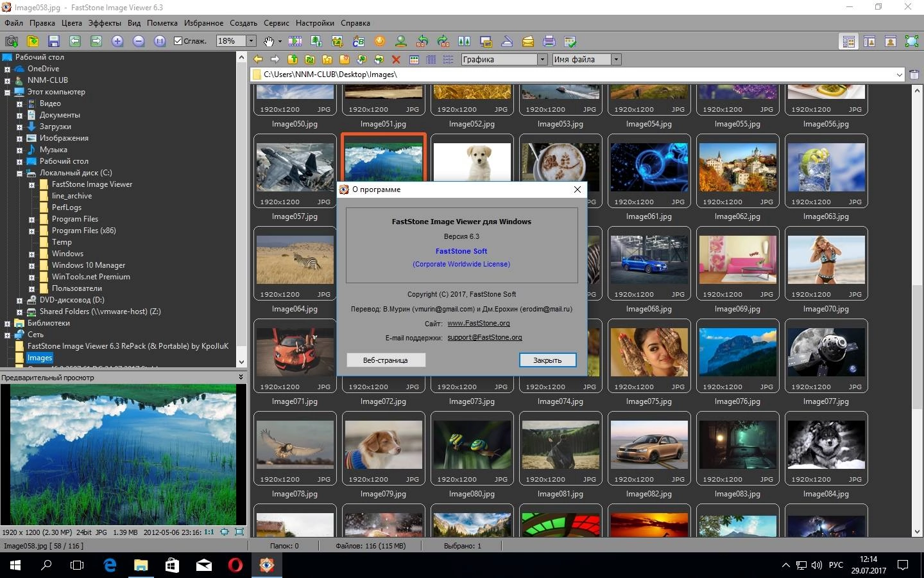924x578 pixels.
Task: Rotate image right 90 degrees
Action: pos(443,41)
